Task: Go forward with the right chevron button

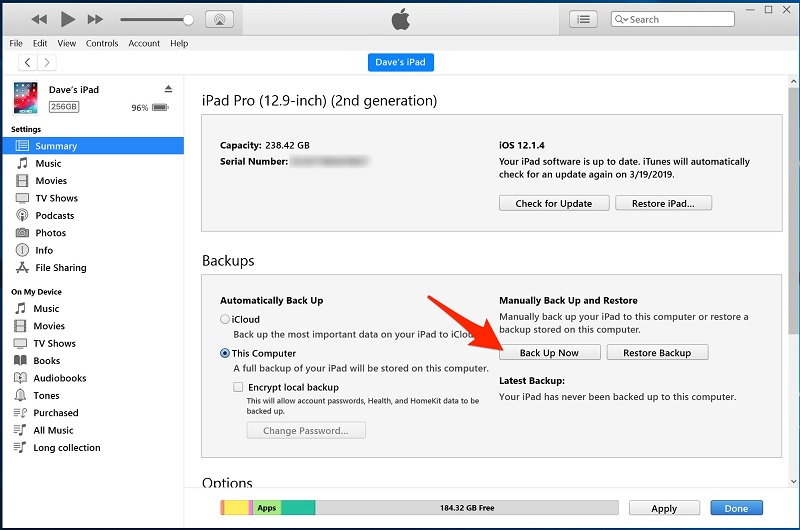Action: point(46,62)
